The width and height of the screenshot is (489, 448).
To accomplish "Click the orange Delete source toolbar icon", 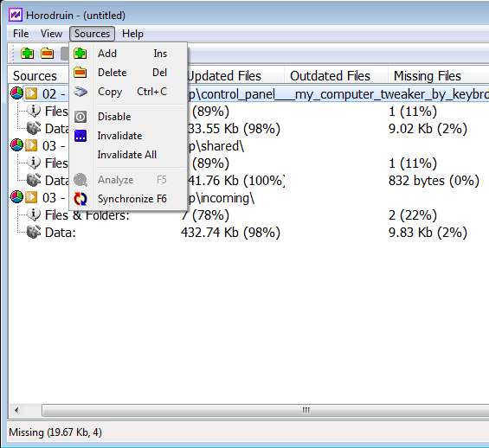I will (x=47, y=54).
